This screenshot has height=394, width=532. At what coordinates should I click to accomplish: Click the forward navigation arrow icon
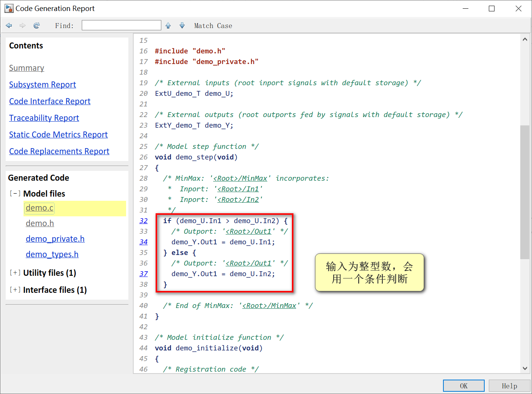pos(23,25)
